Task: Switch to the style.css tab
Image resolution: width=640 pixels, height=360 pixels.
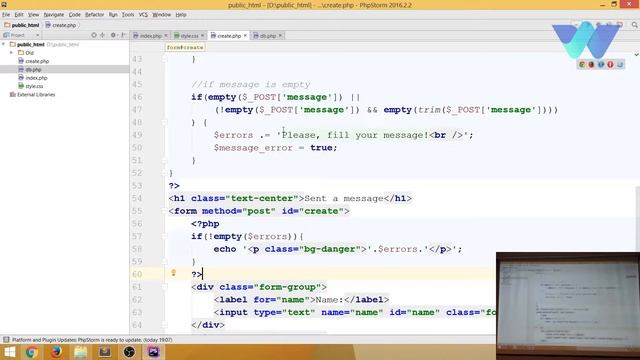Action: [x=189, y=36]
